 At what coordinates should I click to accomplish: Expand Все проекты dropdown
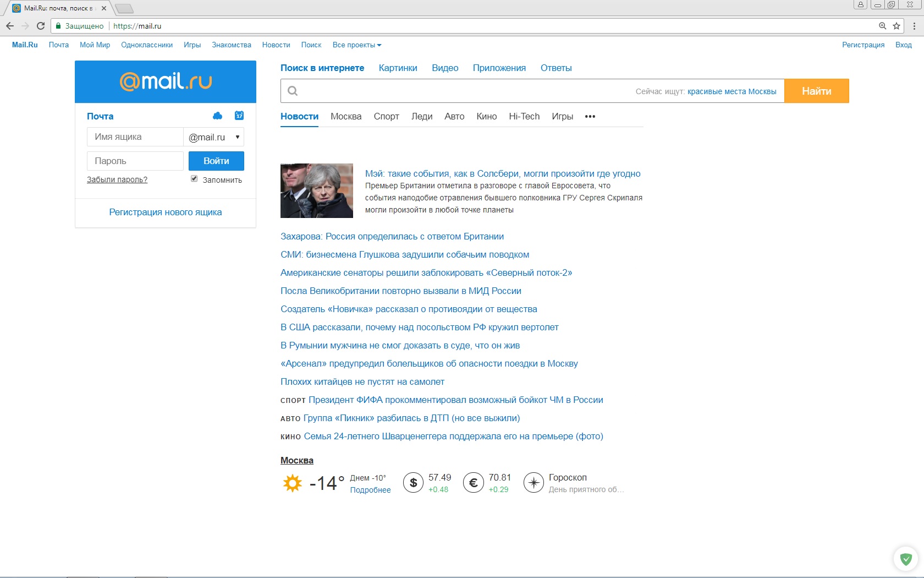357,45
